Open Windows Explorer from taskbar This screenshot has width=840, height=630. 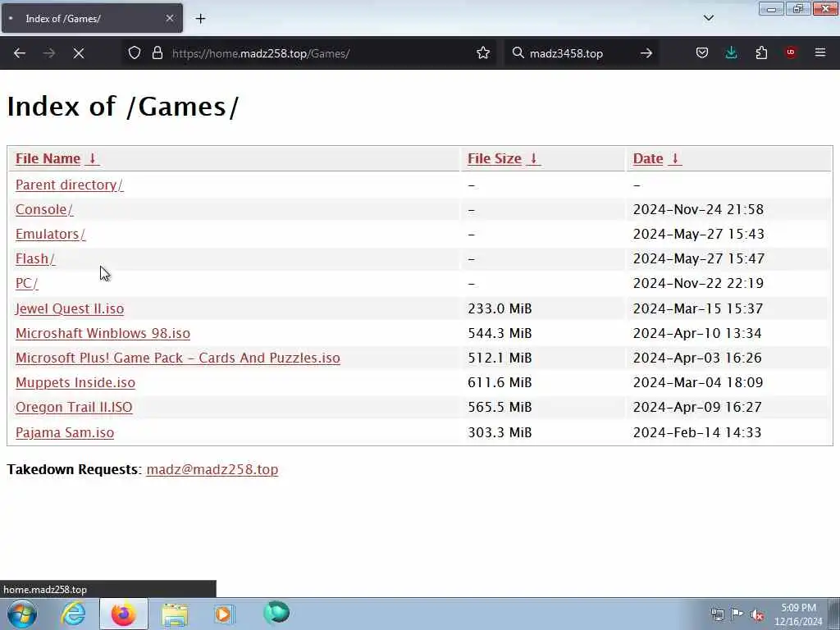click(x=175, y=614)
